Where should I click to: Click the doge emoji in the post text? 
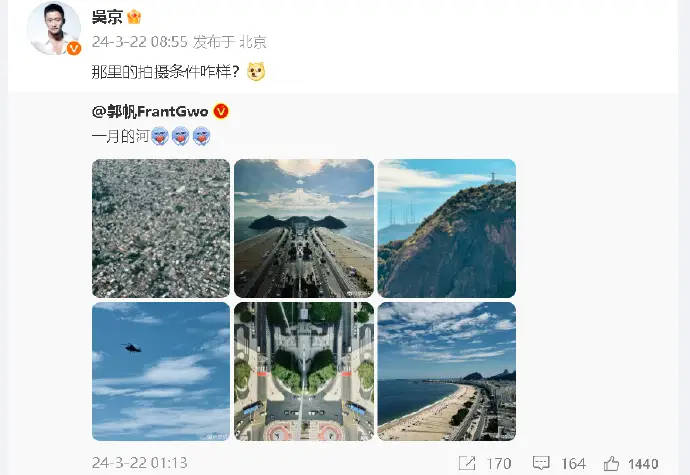pyautogui.click(x=256, y=72)
